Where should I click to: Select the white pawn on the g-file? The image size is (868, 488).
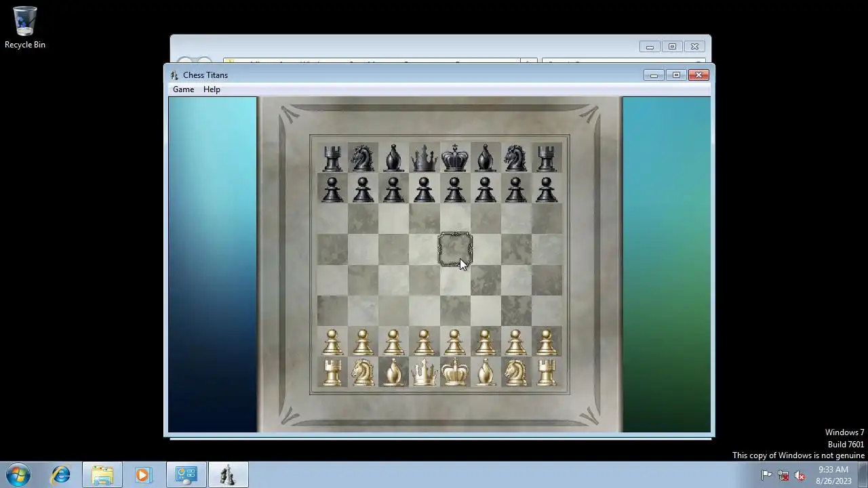pos(515,342)
